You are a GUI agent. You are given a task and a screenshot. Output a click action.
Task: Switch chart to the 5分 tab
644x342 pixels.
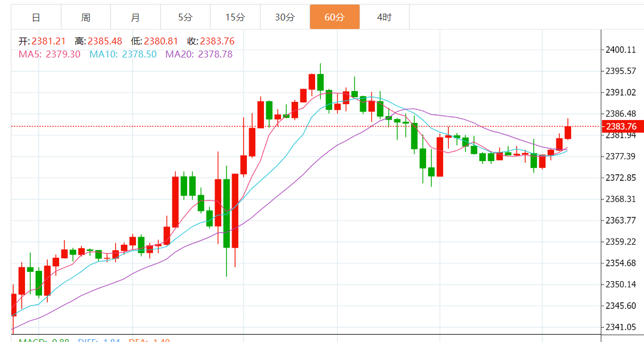tap(185, 17)
